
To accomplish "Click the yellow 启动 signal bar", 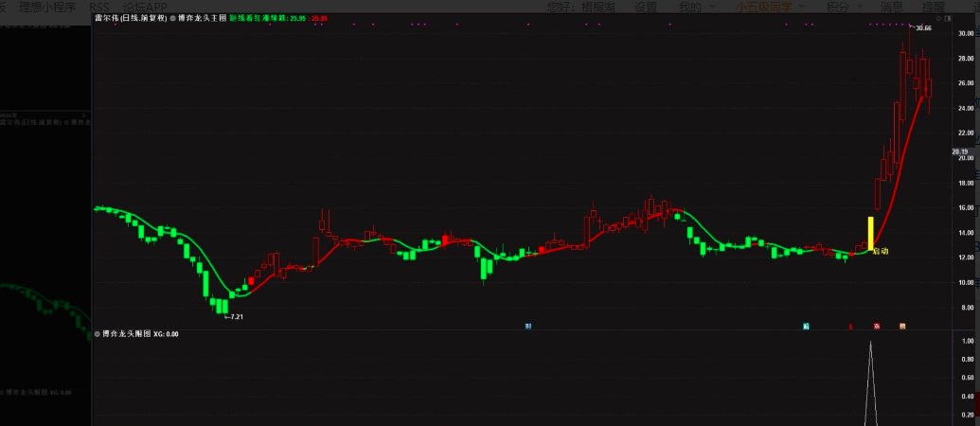I will [870, 233].
